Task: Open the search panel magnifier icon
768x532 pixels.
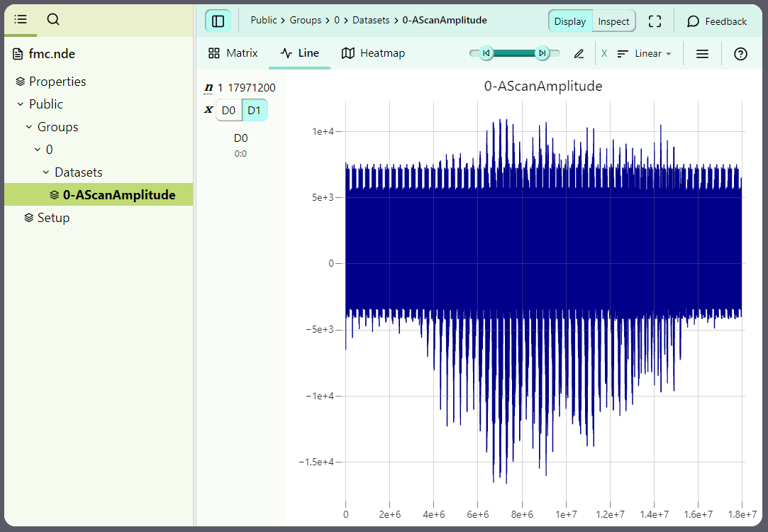Action: (x=53, y=19)
